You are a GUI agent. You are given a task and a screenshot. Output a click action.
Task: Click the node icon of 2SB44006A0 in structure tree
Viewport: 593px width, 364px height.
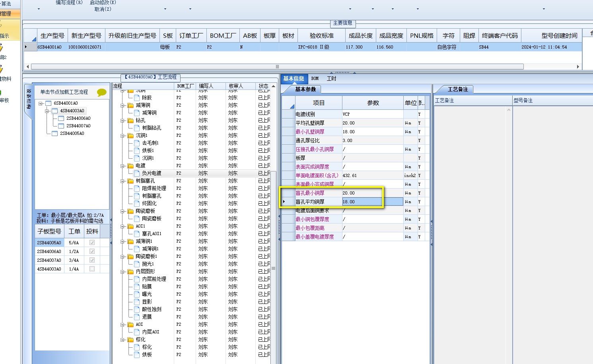[x=61, y=119]
